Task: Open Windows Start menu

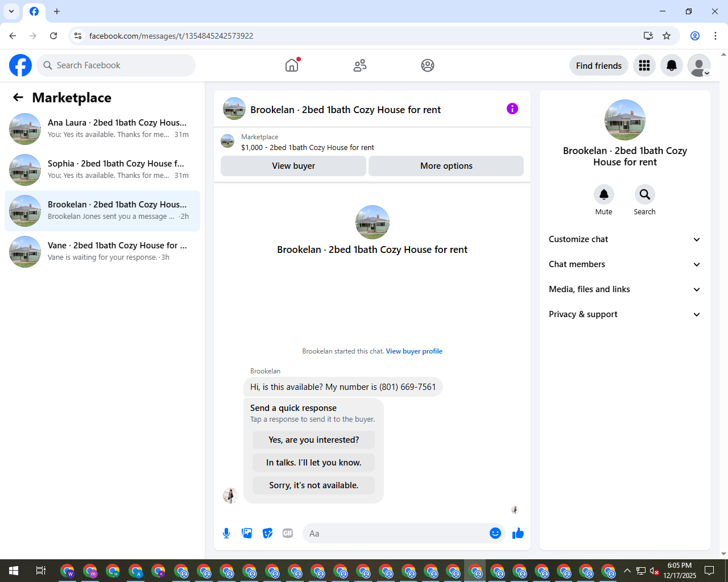Action: [14, 571]
